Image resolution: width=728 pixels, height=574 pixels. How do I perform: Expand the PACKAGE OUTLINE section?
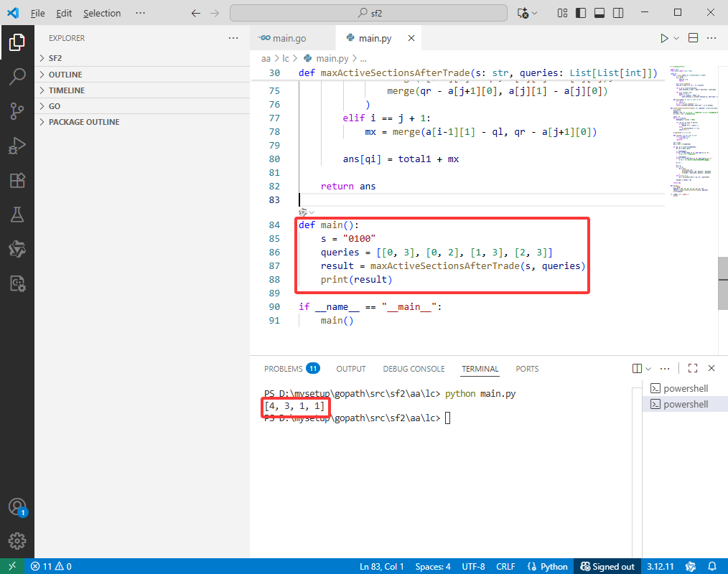coord(142,122)
